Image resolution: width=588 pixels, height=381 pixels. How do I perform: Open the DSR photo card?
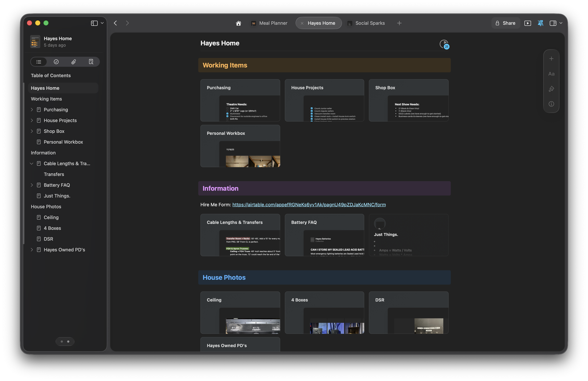[x=409, y=313]
